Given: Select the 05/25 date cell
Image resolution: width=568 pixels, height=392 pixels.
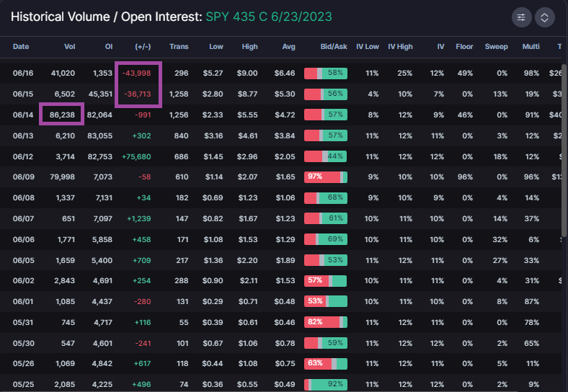Looking at the screenshot, I should [x=24, y=384].
